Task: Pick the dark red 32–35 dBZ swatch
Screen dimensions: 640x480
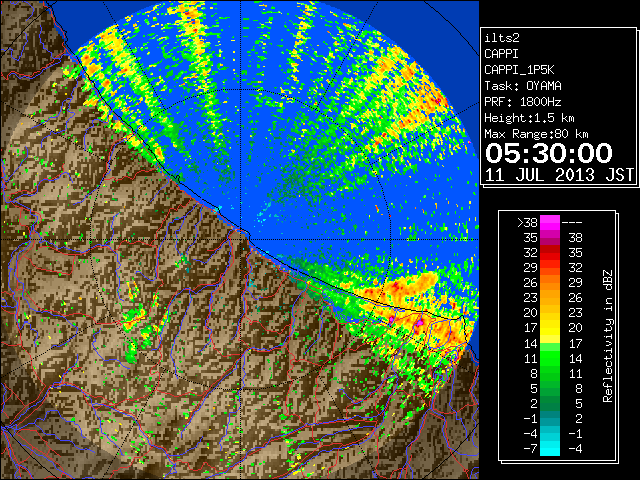Action: click(x=550, y=253)
